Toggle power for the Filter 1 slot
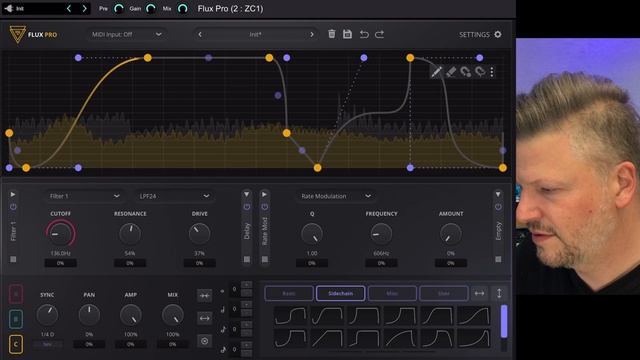 click(x=13, y=207)
